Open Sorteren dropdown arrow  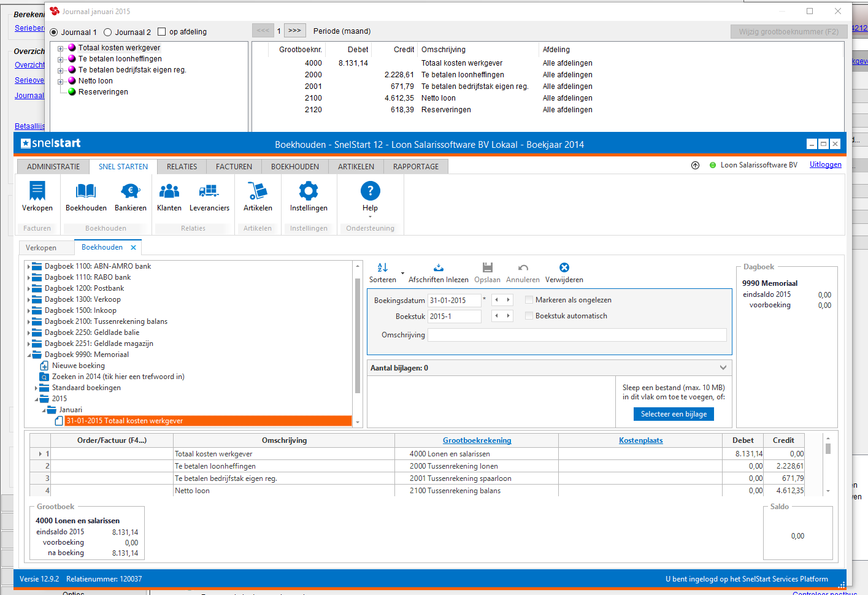click(402, 273)
